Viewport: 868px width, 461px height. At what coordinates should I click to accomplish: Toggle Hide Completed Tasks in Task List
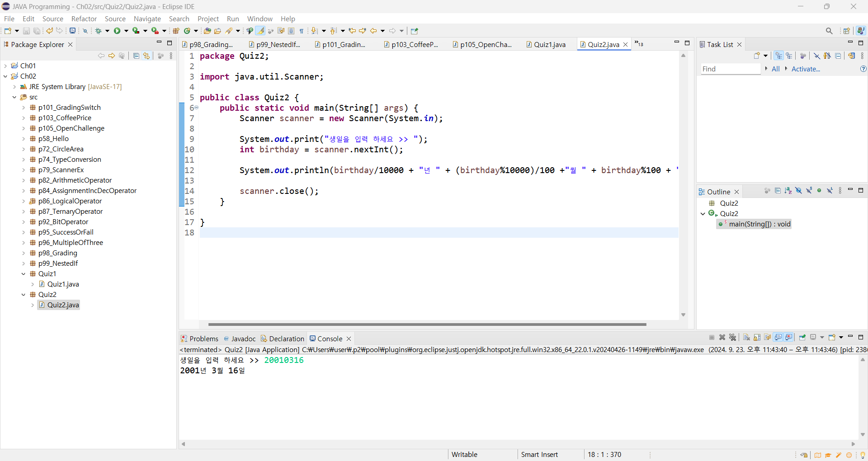[817, 56]
